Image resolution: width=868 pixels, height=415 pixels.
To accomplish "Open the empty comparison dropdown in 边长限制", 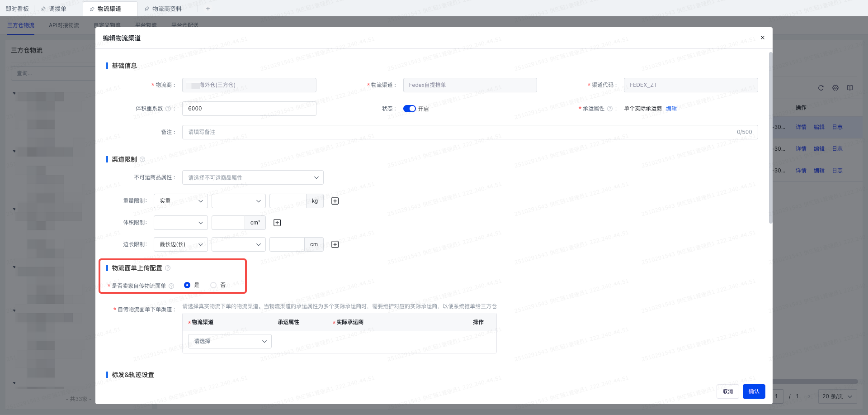I will 239,244.
